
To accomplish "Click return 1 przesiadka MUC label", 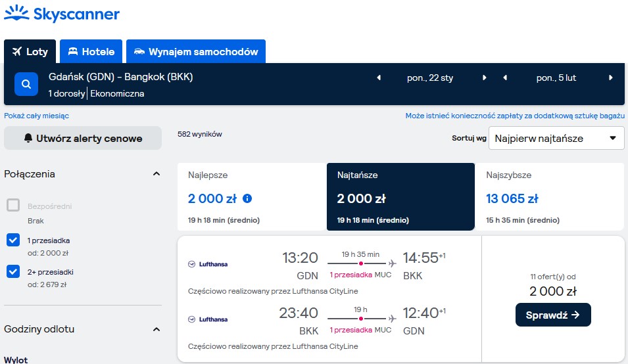I will (x=360, y=330).
